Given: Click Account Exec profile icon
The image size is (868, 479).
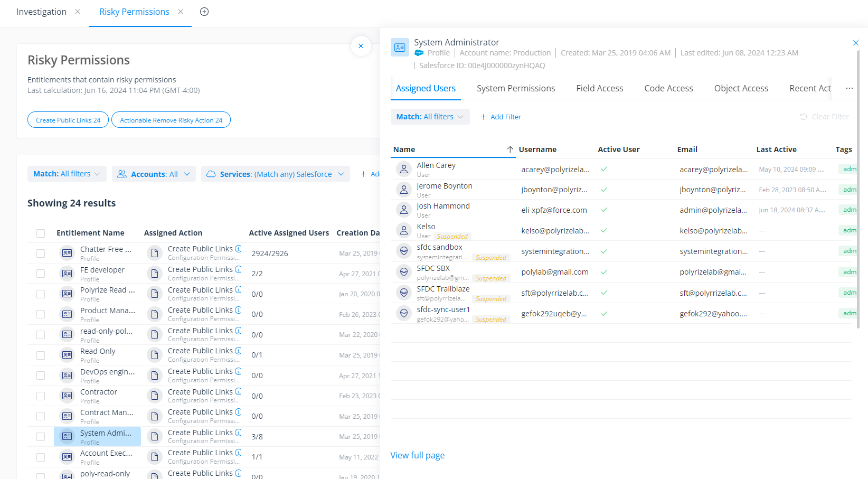Looking at the screenshot, I should (x=67, y=457).
